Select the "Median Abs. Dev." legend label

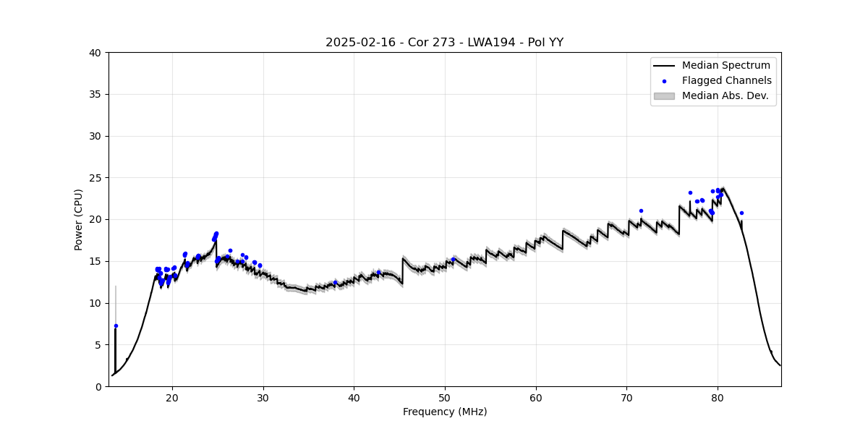[x=725, y=96]
